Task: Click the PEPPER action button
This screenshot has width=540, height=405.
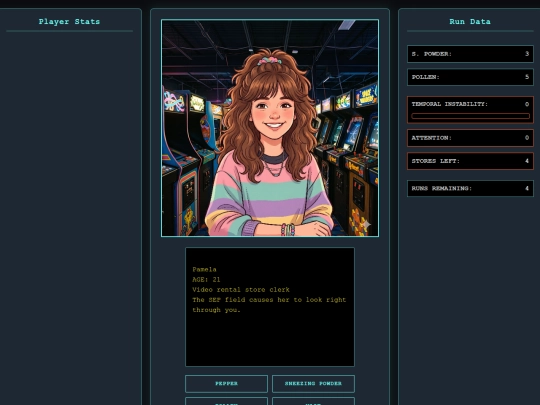Action: (x=226, y=384)
